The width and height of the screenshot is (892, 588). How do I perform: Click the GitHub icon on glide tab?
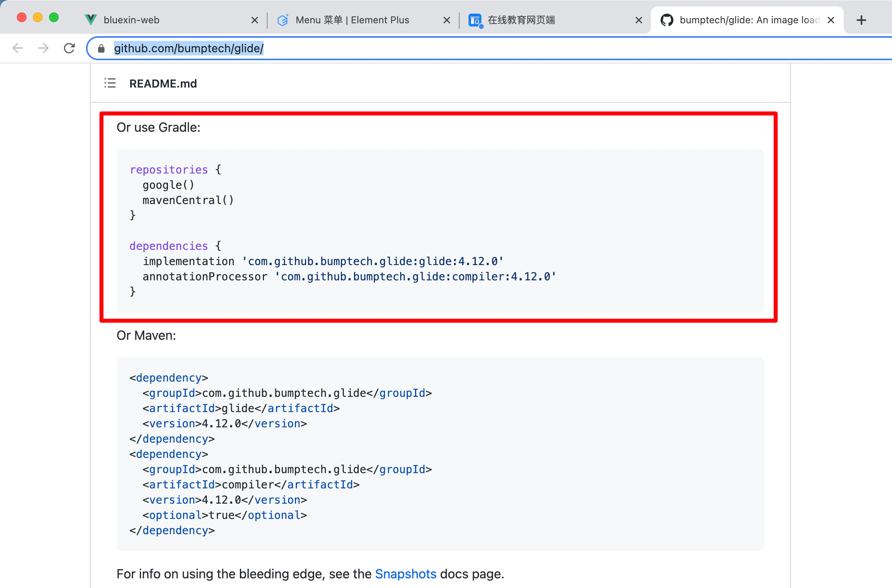pos(667,20)
